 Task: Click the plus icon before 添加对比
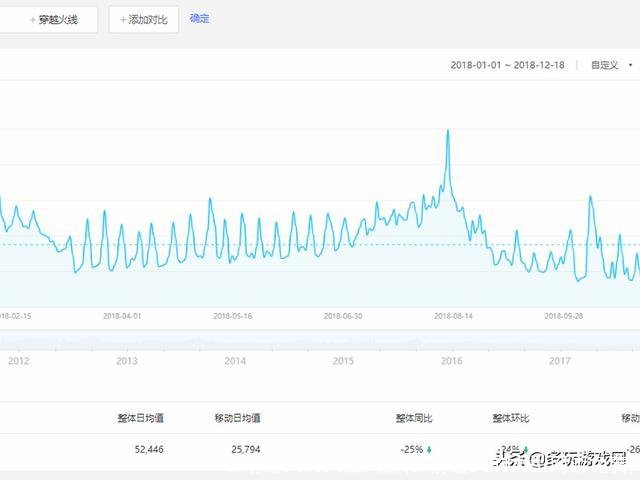click(x=123, y=19)
